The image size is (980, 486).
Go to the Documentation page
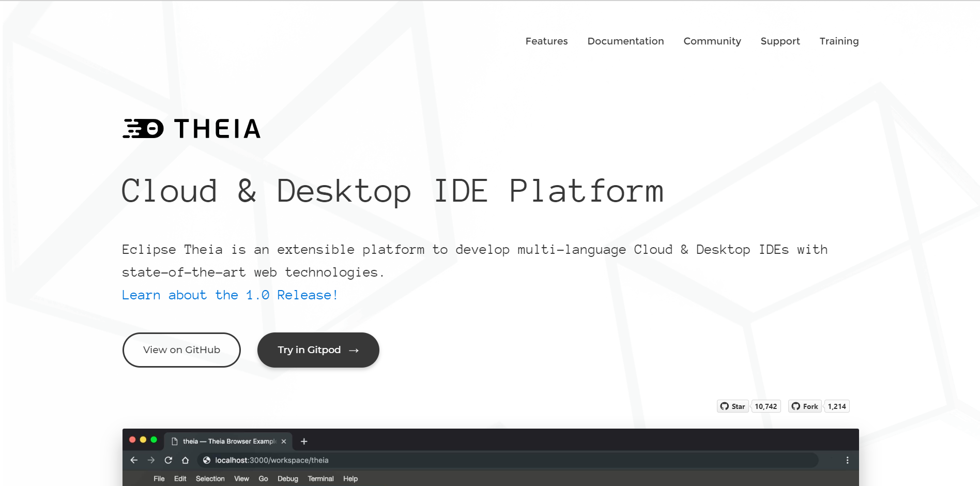click(x=625, y=41)
